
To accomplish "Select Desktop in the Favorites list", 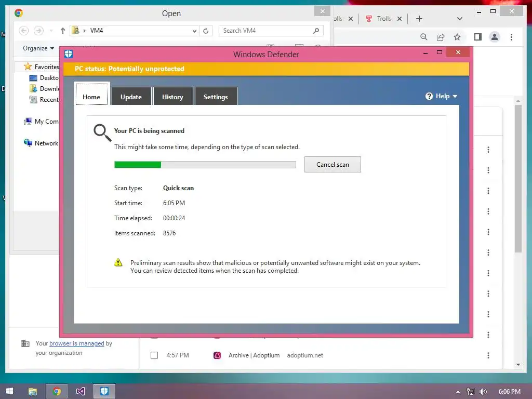I will tap(44, 78).
